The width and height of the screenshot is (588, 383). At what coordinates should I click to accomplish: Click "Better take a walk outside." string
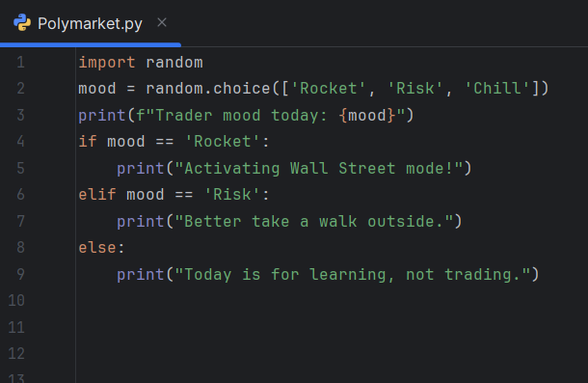click(x=314, y=222)
